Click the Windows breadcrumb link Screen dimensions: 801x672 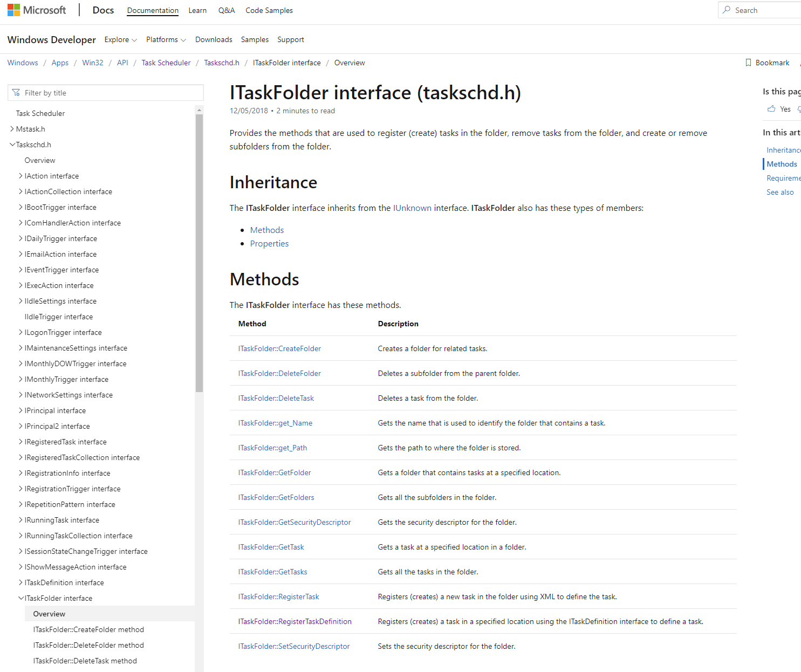pyautogui.click(x=23, y=63)
